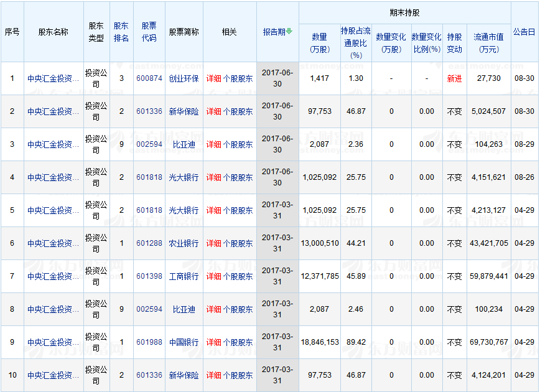Open 个股股东 in the 创业环保 row
Screen dimensions: 540x392
pos(238,78)
